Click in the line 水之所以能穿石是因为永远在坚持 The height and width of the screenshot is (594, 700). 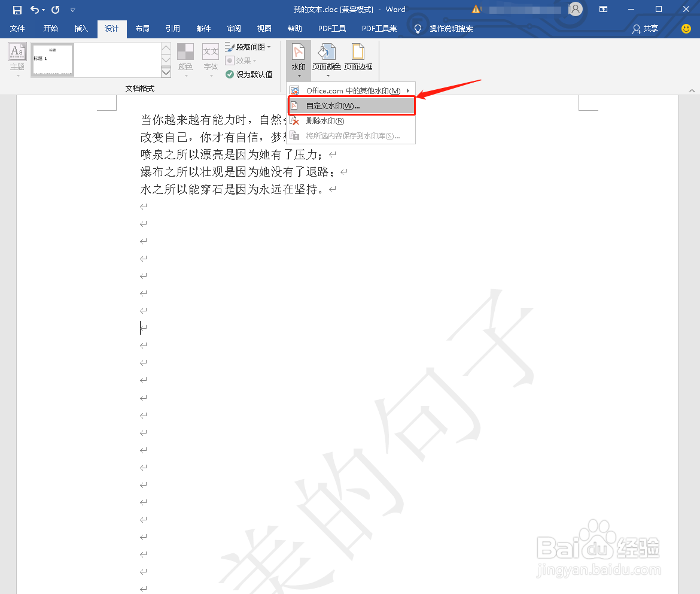pyautogui.click(x=232, y=189)
